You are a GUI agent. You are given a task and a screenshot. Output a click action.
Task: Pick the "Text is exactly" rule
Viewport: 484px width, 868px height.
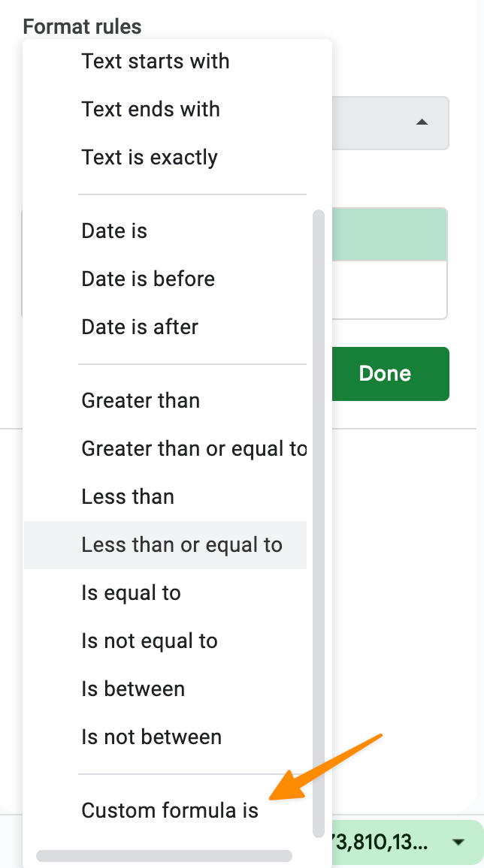pyautogui.click(x=150, y=157)
